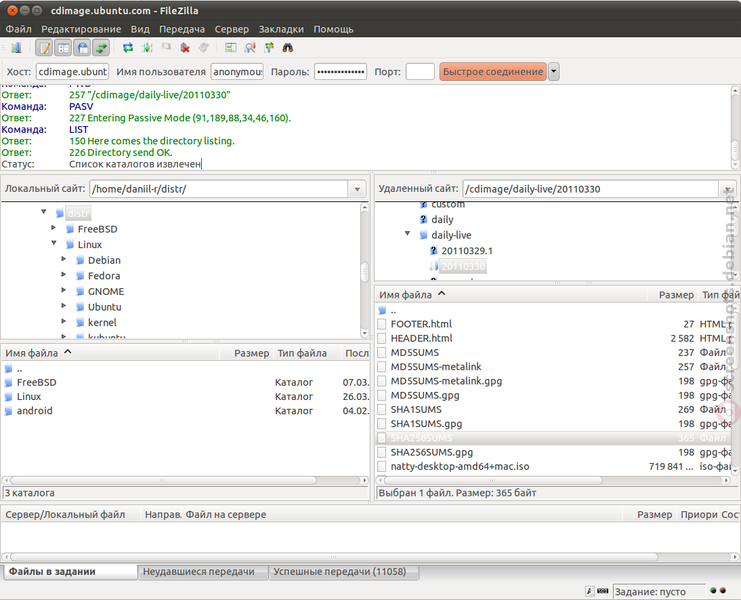The image size is (741, 600).
Task: Open the binoculars file search icon
Action: [x=288, y=48]
